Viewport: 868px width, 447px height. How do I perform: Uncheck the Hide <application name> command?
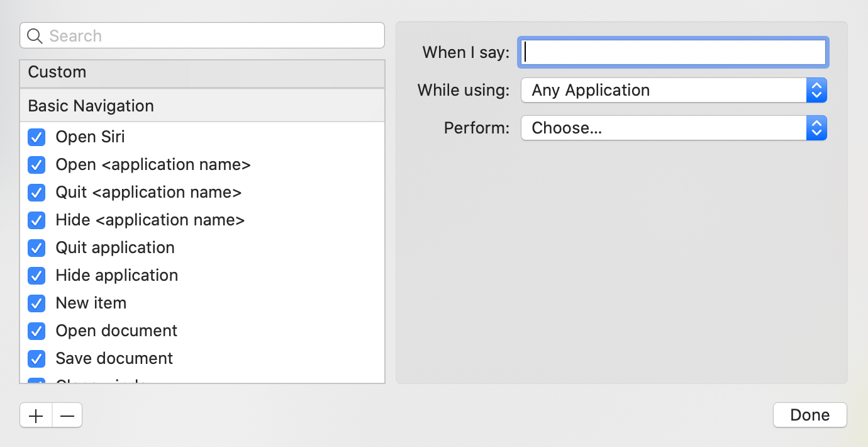coord(36,220)
